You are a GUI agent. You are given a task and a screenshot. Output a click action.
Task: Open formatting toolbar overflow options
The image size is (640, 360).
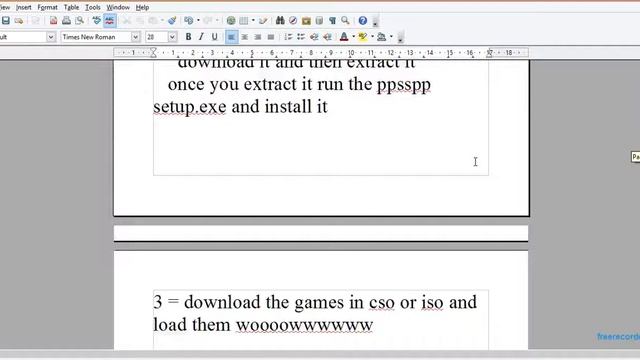pyautogui.click(x=400, y=38)
